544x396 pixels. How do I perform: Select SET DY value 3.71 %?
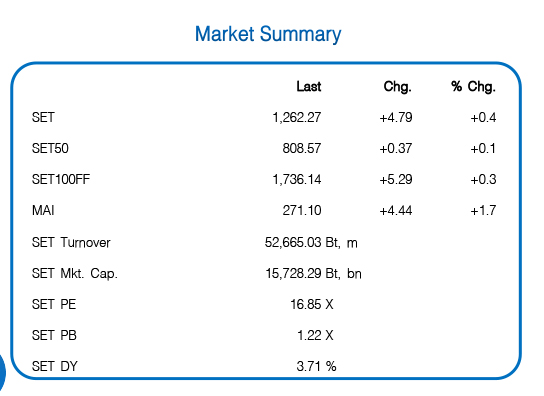[x=316, y=366]
